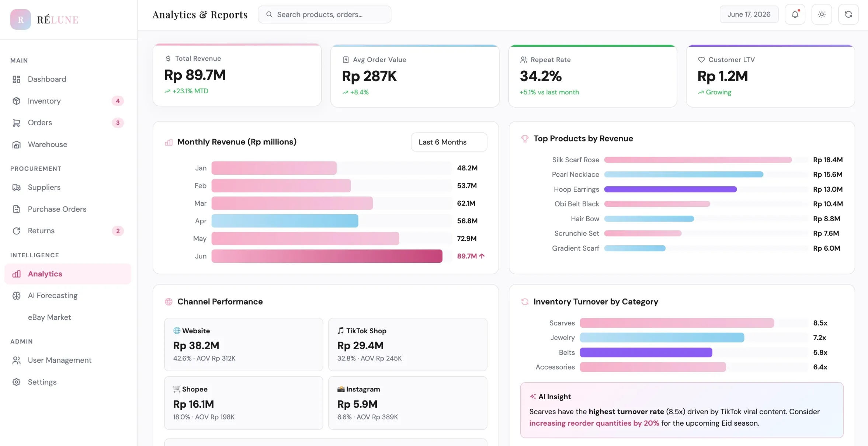The image size is (868, 446).
Task: Click the Total Revenue Rp 89.7M card
Action: (x=237, y=75)
